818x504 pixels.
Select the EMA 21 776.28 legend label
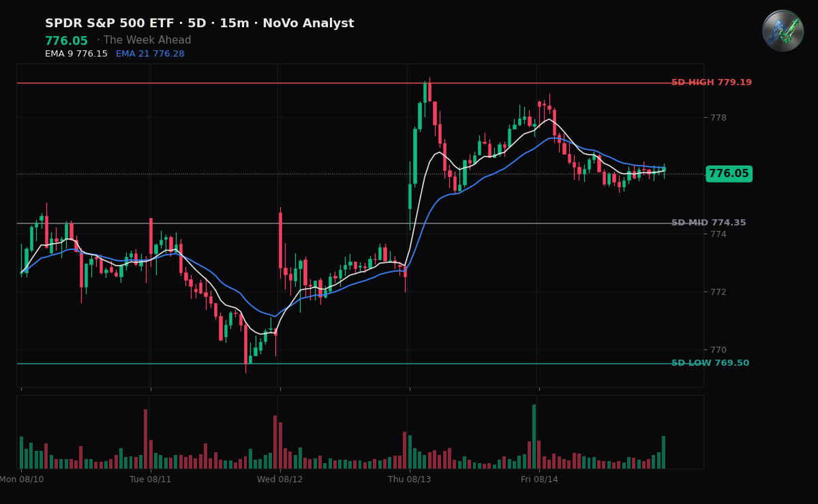(150, 54)
